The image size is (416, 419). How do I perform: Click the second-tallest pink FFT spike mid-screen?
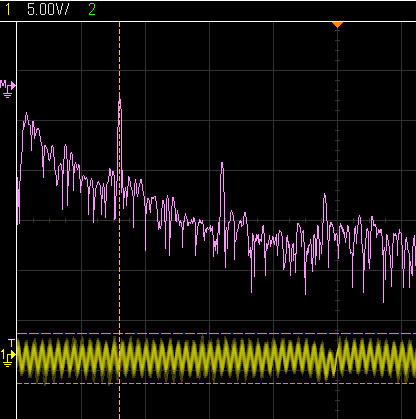pos(222,165)
